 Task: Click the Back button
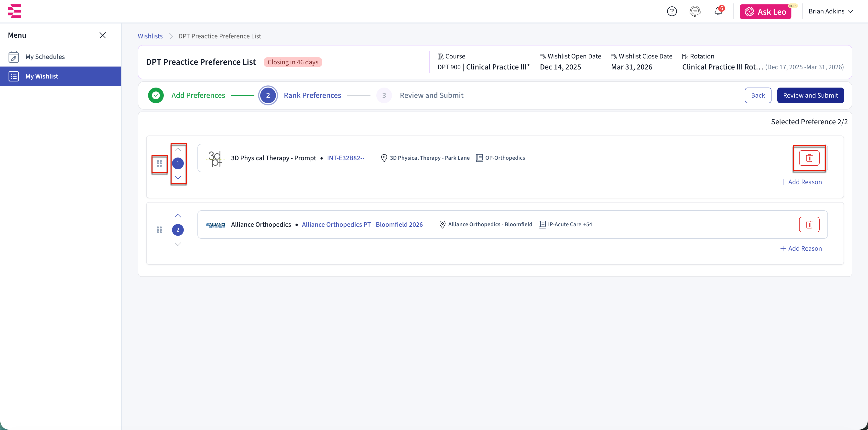[758, 95]
